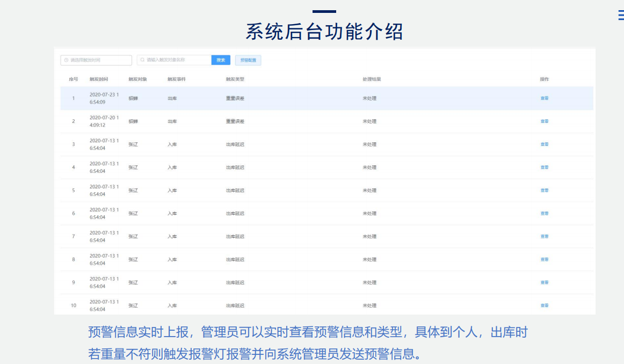
Task: Click the blue 搜索 button
Action: 221,60
